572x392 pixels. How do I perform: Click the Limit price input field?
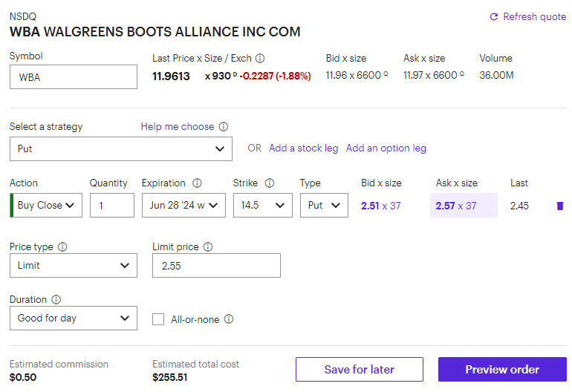[x=216, y=266]
